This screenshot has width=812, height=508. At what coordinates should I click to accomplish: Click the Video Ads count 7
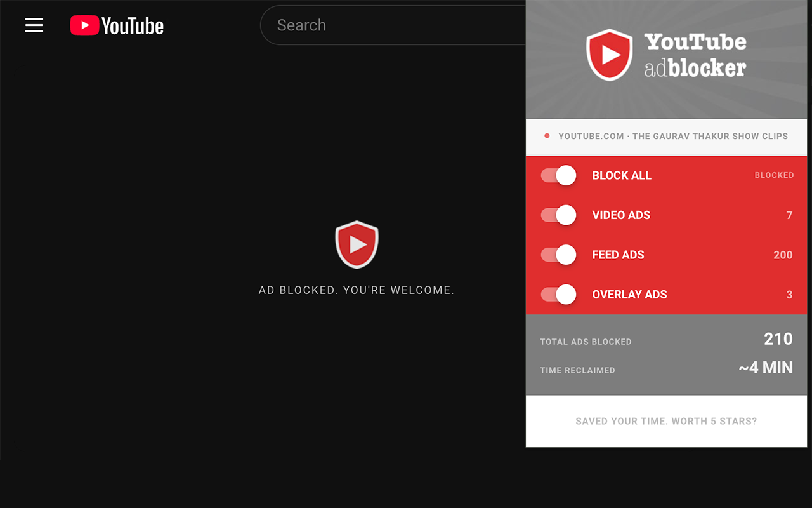(x=789, y=215)
